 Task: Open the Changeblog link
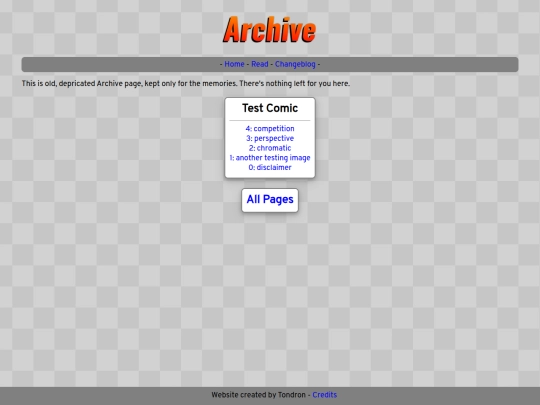click(x=295, y=64)
